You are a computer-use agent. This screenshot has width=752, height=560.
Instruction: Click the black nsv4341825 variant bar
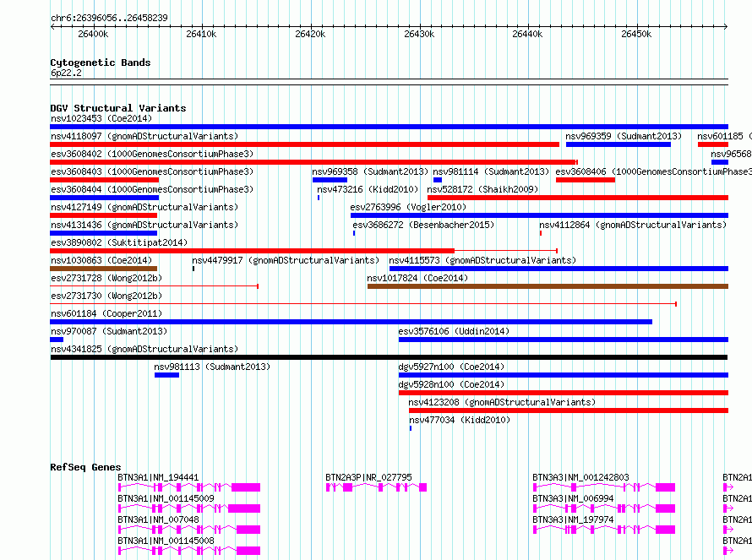click(x=389, y=357)
